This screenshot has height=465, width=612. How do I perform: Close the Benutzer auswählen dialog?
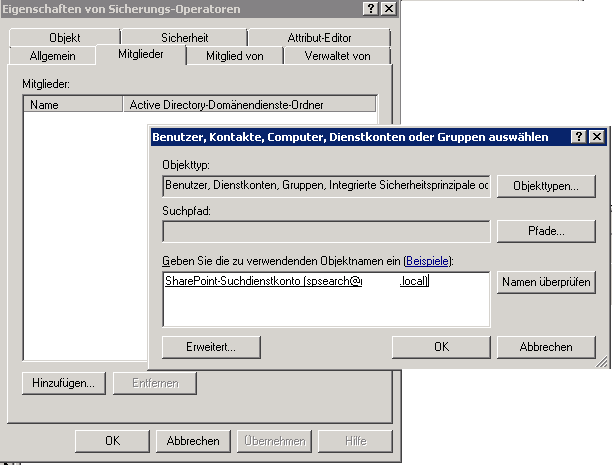pyautogui.click(x=597, y=137)
